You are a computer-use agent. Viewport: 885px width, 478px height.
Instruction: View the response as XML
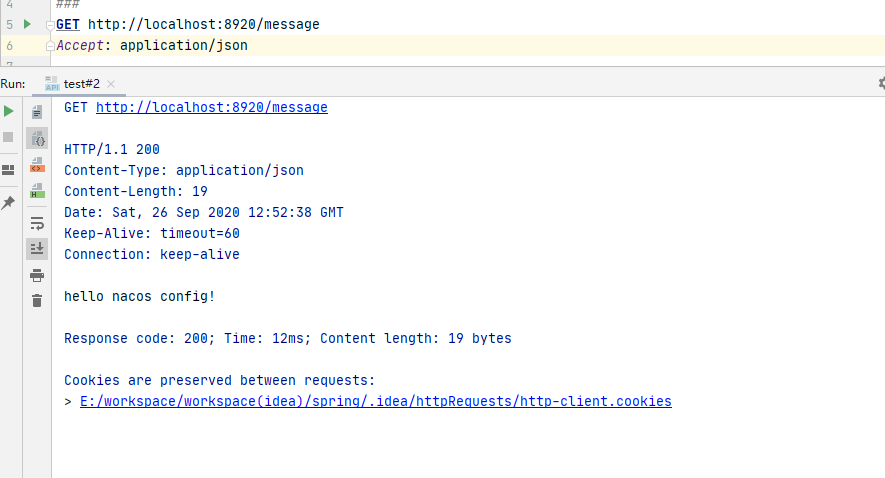coord(37,165)
